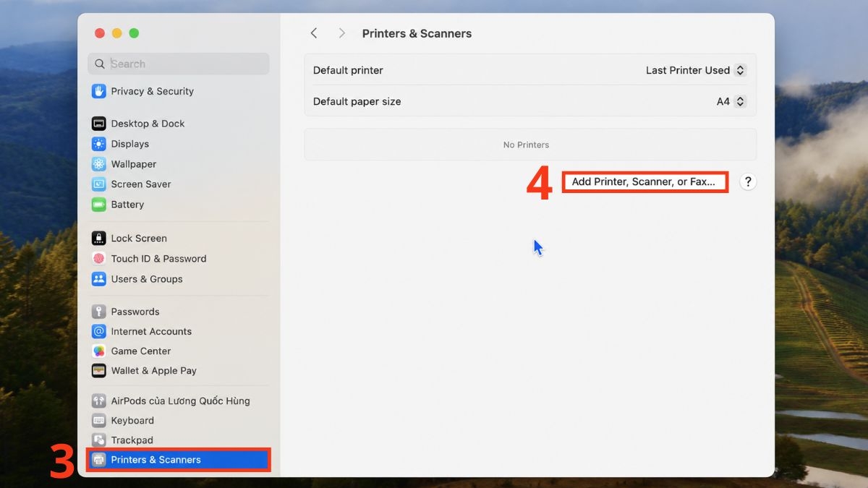Viewport: 868px width, 488px height.
Task: Close the System Settings window
Action: click(100, 33)
